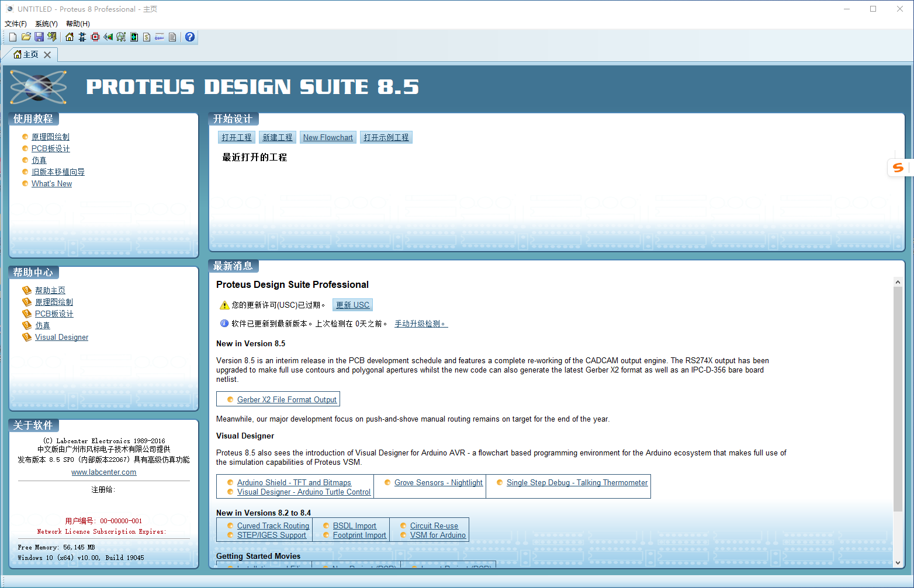Open the Gerber viewer magnifier icon
This screenshot has height=588, width=914.
coord(121,37)
